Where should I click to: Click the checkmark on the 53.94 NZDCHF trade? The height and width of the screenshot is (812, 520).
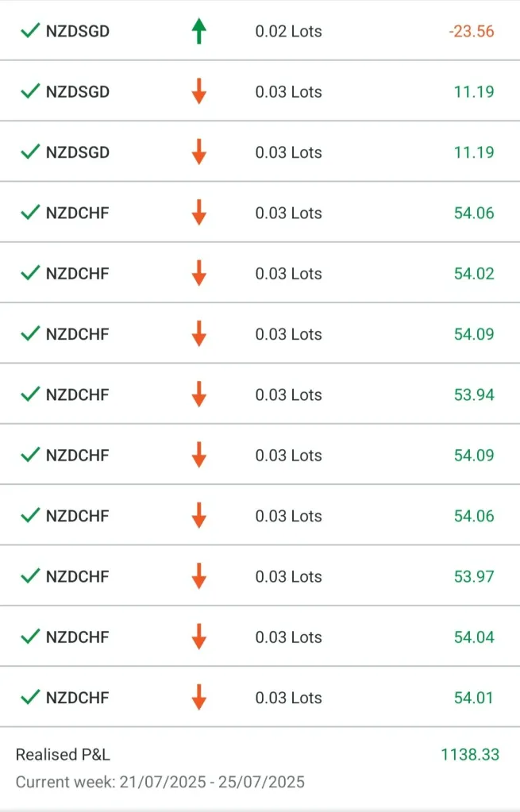(x=30, y=394)
